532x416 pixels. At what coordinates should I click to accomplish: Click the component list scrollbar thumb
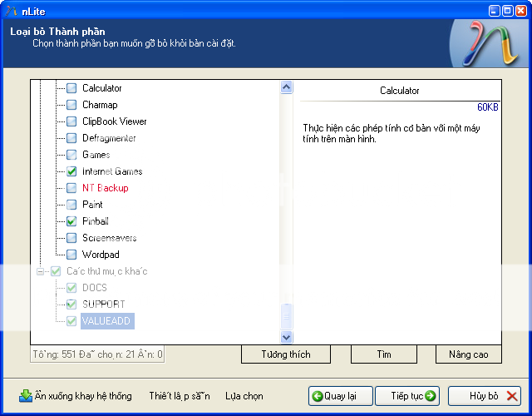click(286, 316)
